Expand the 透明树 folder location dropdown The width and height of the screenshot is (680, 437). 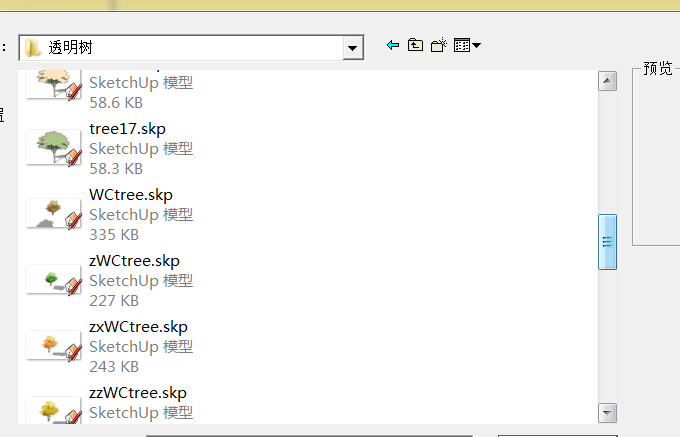coord(353,48)
